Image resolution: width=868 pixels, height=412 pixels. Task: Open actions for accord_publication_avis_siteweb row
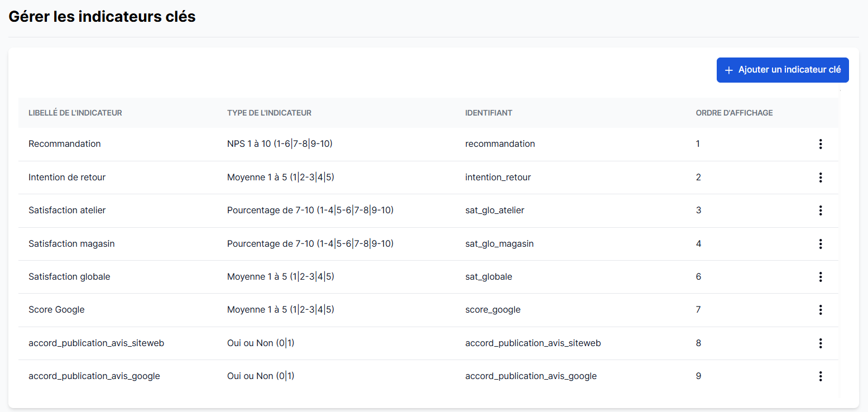[820, 343]
